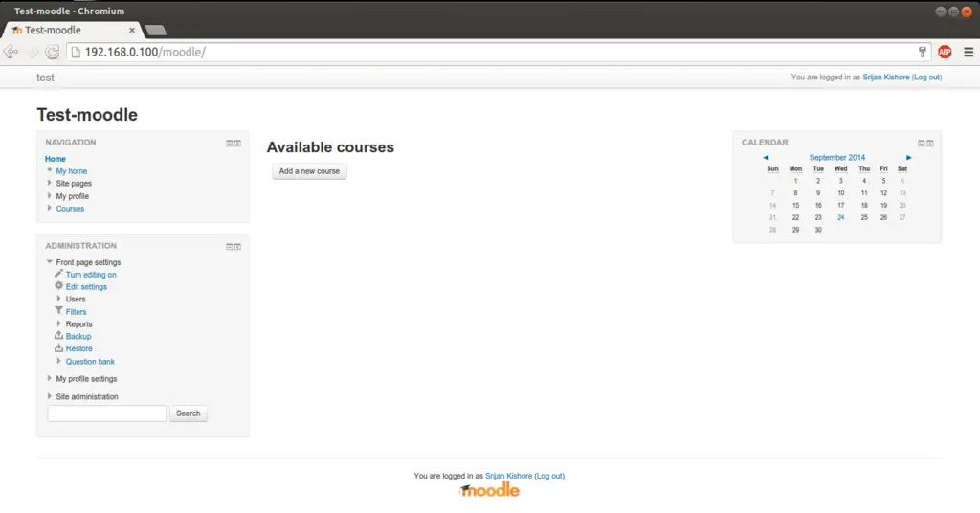Expand My profile settings
Viewport: 980px width, 513px height.
50,379
